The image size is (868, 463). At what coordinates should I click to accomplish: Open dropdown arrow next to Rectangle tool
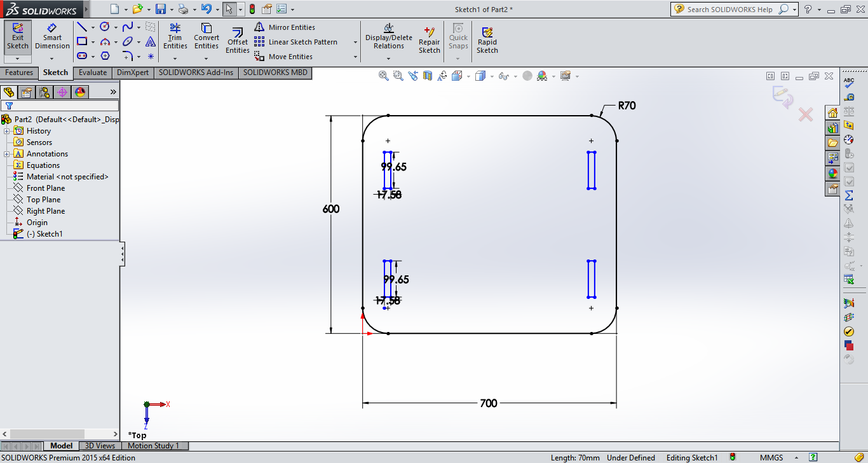[x=93, y=42]
